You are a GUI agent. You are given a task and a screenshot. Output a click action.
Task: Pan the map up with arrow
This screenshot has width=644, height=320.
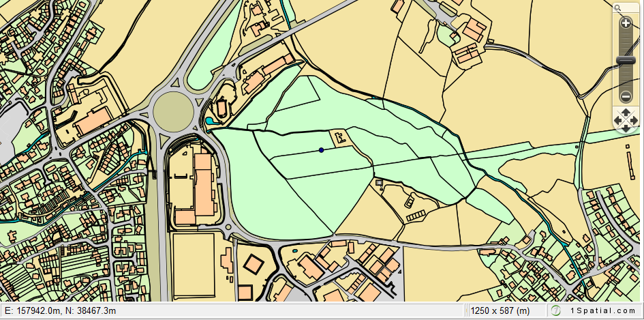[x=626, y=113]
